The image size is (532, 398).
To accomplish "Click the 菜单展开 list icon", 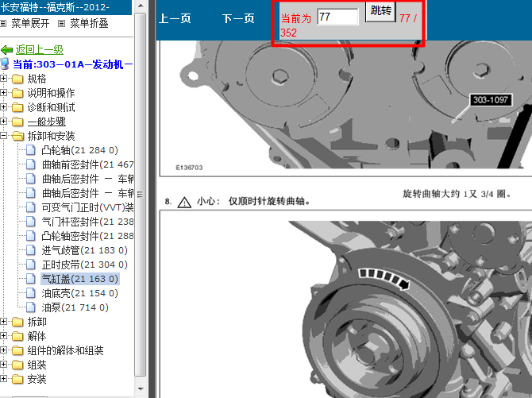I will tap(3, 23).
